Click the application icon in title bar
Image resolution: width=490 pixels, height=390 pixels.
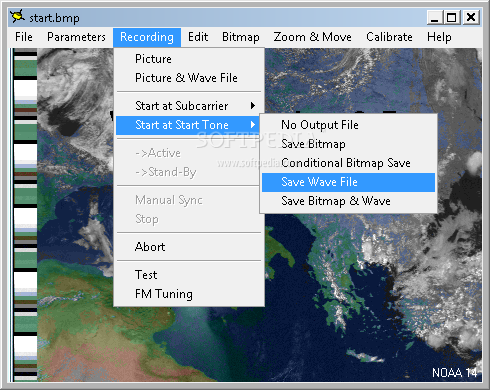click(x=17, y=16)
